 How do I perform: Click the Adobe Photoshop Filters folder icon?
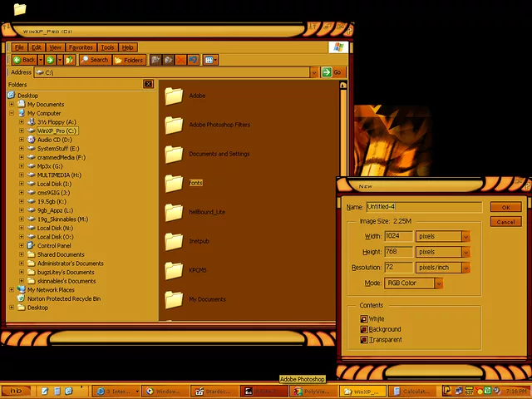pos(174,125)
